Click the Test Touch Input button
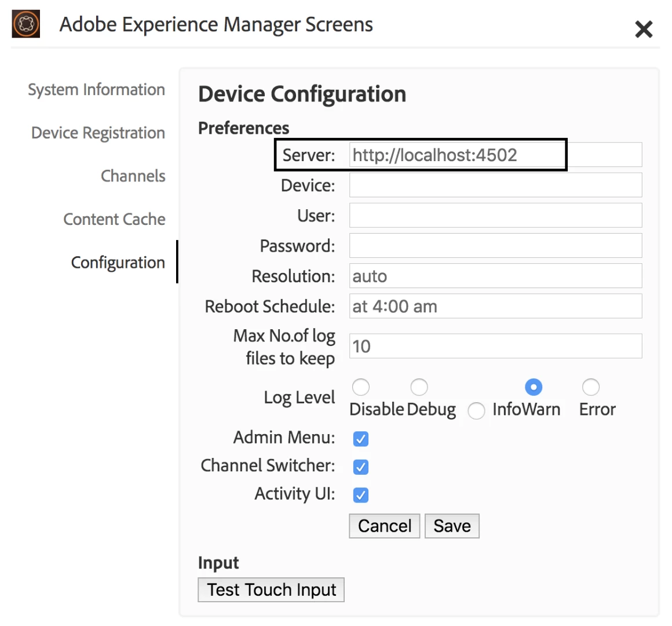The height and width of the screenshot is (626, 672). pyautogui.click(x=271, y=590)
